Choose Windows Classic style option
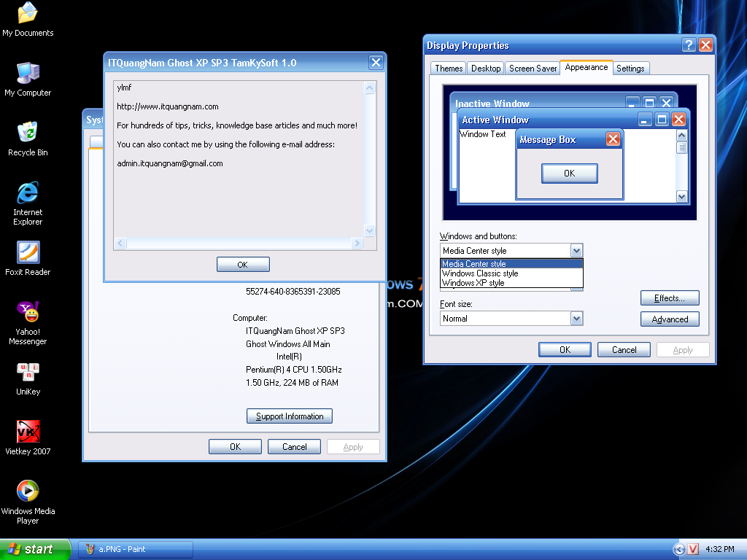The width and height of the screenshot is (747, 560). (511, 273)
